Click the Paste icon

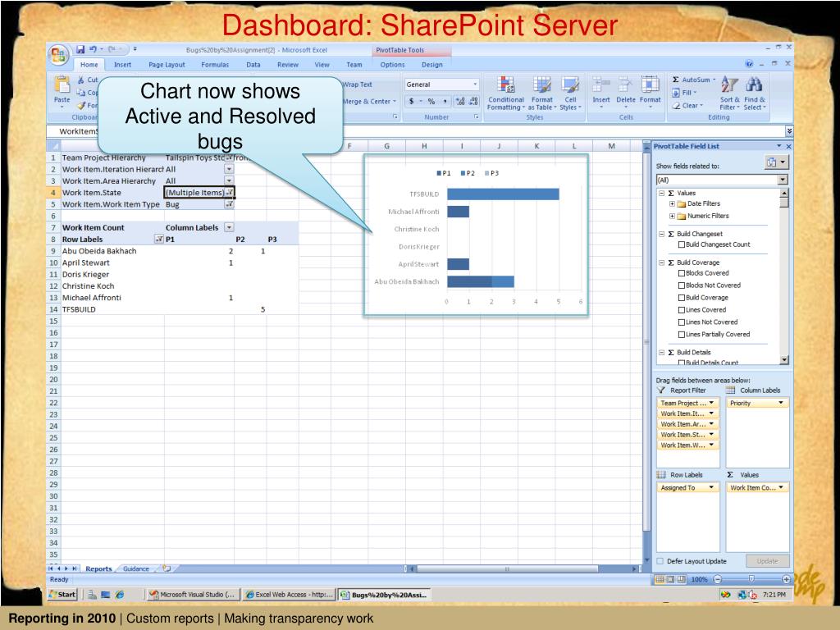[x=62, y=84]
